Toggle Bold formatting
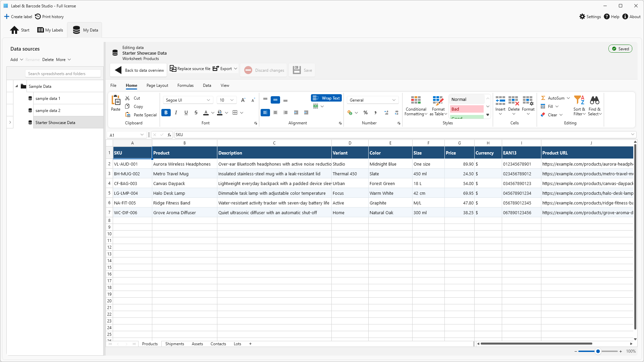The width and height of the screenshot is (644, 362). pos(166,113)
